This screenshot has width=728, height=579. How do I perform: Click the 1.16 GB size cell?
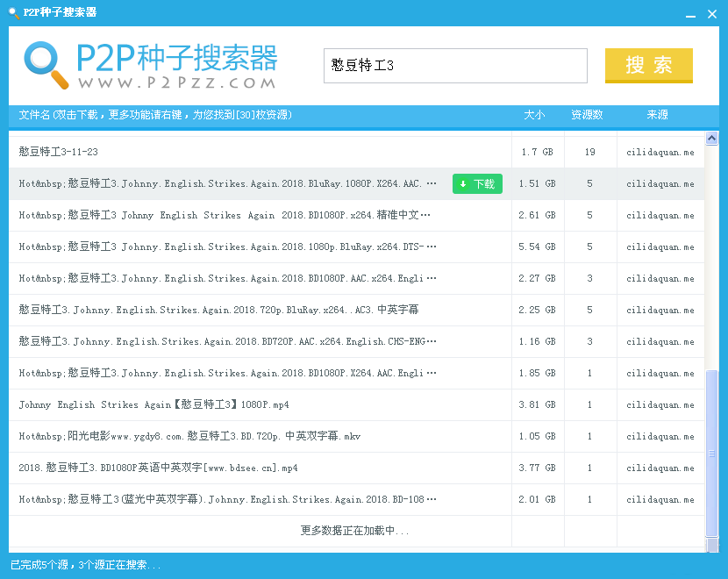click(x=538, y=342)
